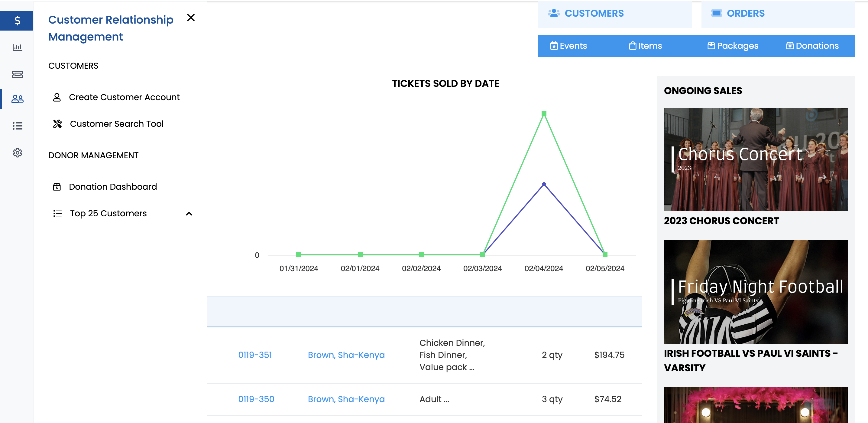Screen dimensions: 868x423
Task: Click the calendar star icon beside Events
Action: [x=554, y=46]
